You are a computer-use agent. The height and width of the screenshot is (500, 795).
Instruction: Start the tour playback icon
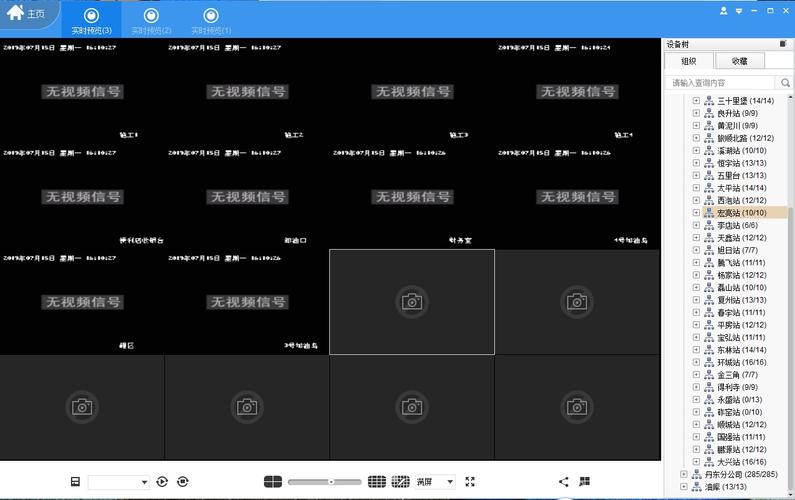point(162,481)
